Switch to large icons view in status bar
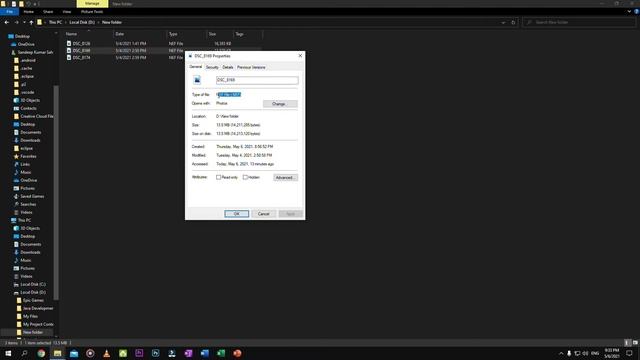Screen dimensions: 640x360 tap(635, 343)
